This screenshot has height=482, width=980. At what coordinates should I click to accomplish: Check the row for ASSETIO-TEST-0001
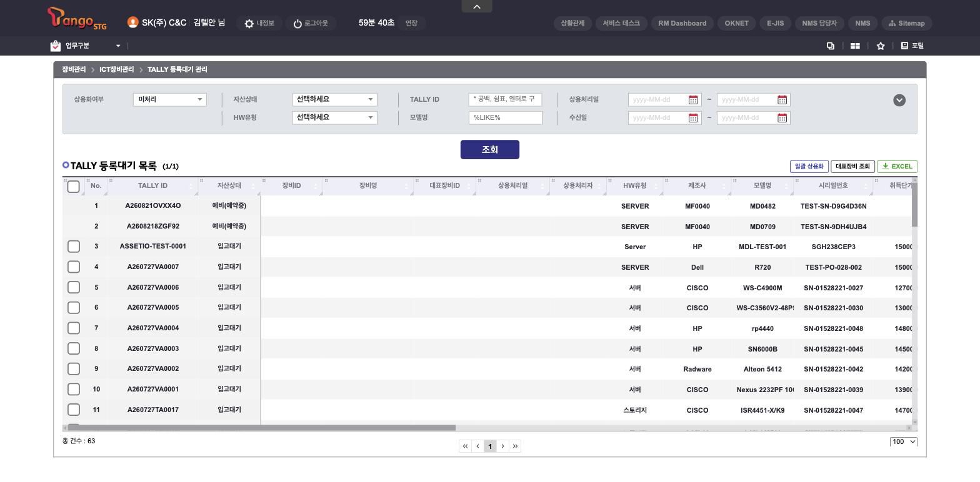(74, 247)
